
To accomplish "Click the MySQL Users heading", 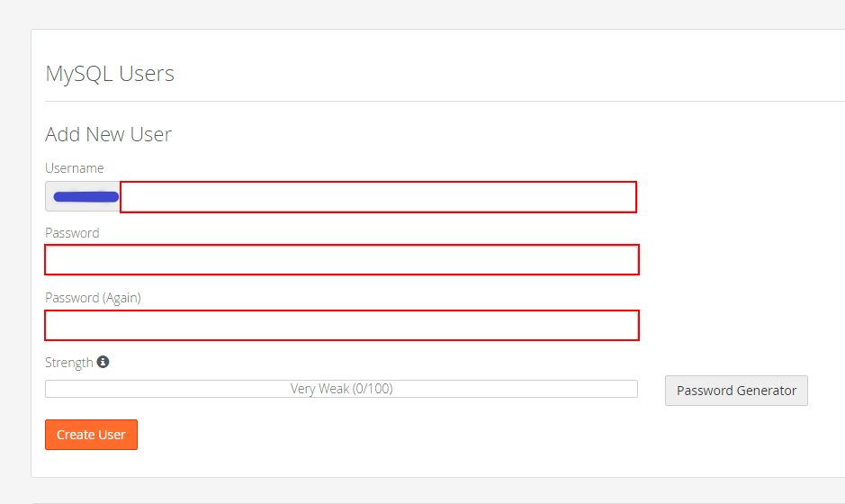I will pos(110,74).
